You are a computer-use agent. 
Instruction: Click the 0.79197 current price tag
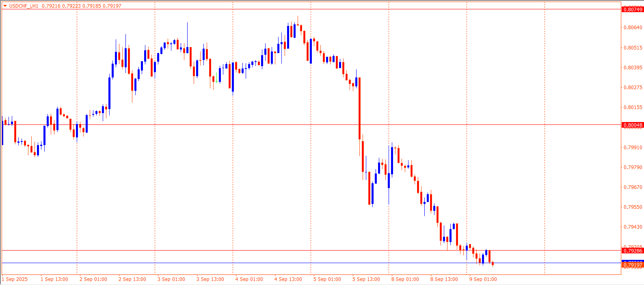633,265
